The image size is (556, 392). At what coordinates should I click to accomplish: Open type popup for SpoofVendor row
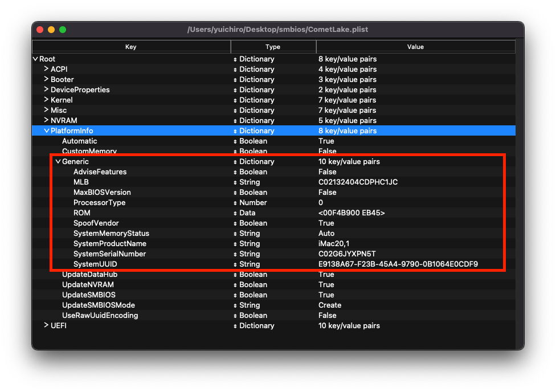[235, 223]
